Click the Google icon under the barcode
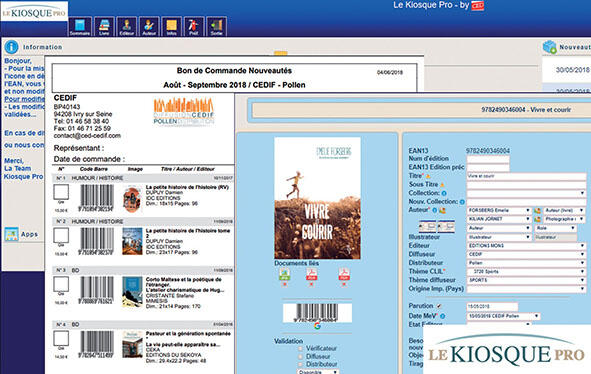 [x=317, y=326]
